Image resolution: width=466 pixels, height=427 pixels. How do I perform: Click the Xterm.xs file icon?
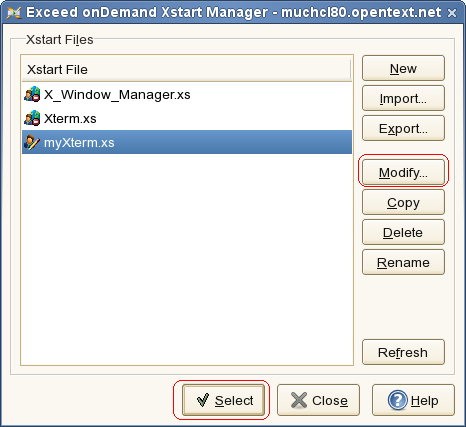point(32,118)
